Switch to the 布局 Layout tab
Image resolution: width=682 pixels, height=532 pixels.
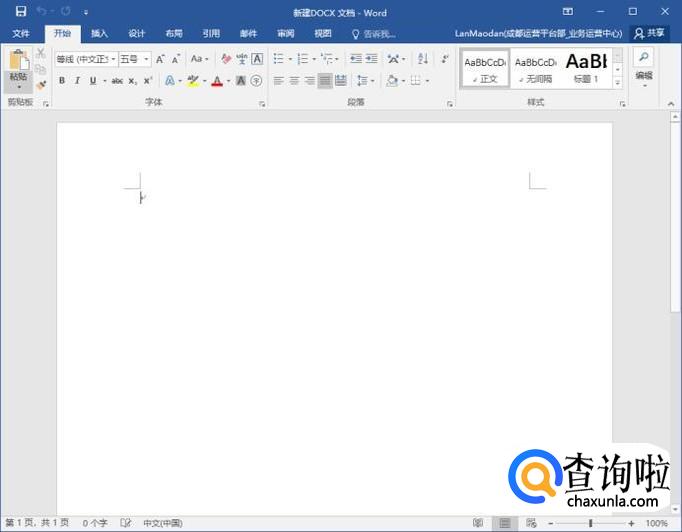tap(174, 33)
